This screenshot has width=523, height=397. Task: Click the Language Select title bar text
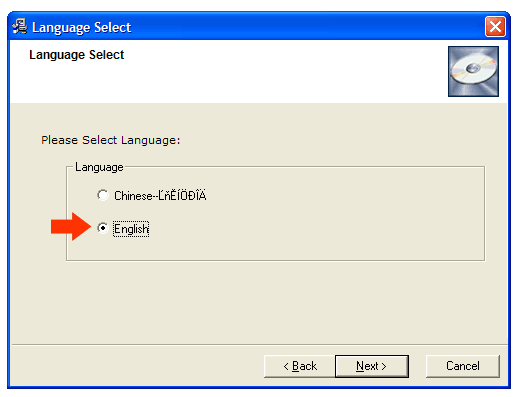pyautogui.click(x=81, y=27)
